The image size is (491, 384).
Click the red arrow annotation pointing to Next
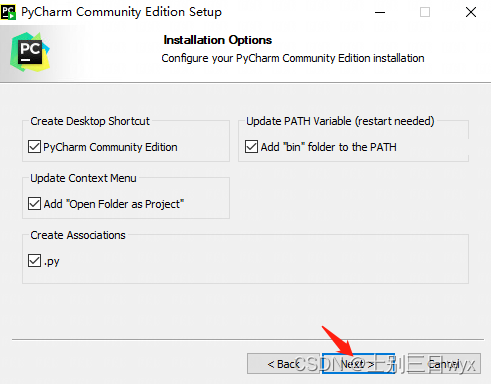[x=337, y=341]
